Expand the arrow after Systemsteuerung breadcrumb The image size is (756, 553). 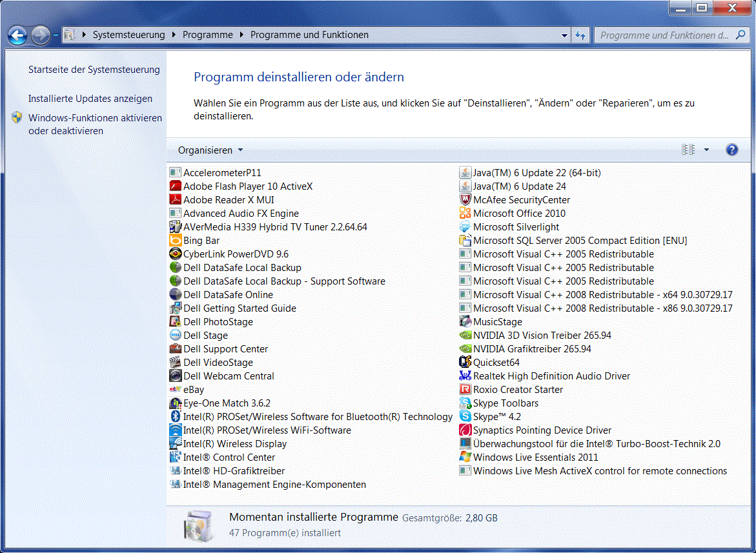point(174,35)
